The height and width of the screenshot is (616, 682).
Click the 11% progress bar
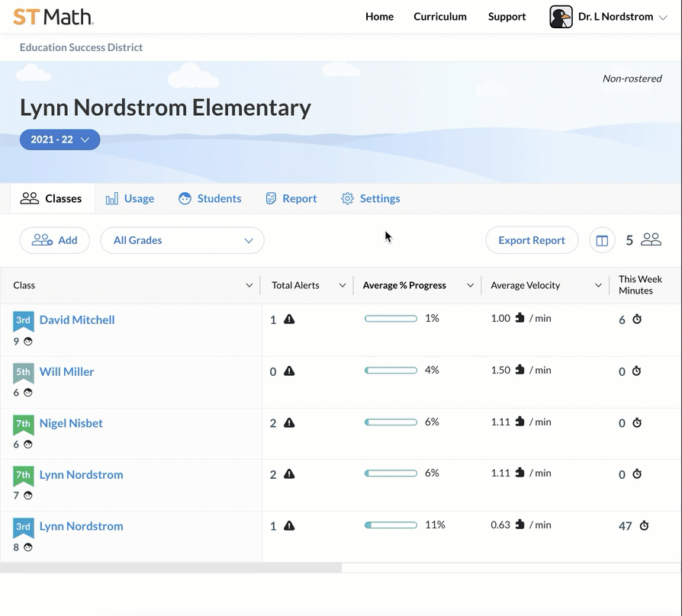click(x=391, y=525)
